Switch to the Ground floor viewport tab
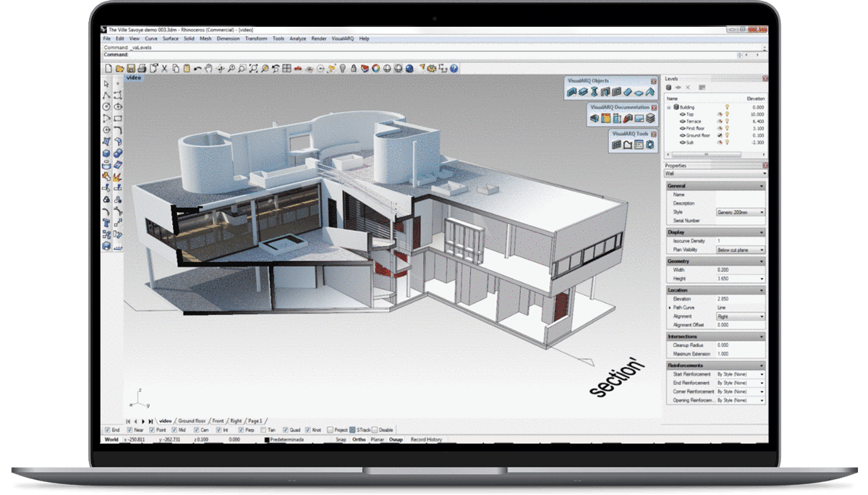 192,420
